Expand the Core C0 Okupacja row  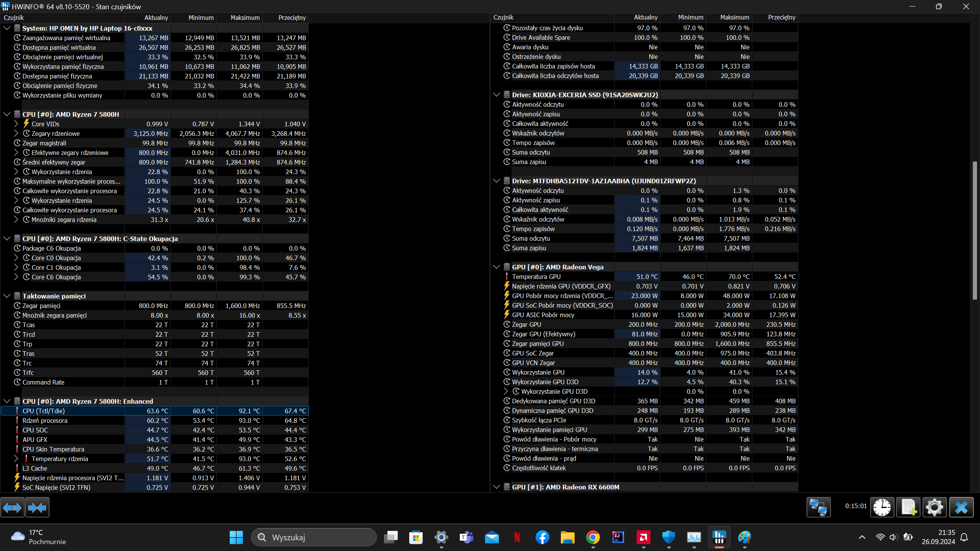(16, 258)
